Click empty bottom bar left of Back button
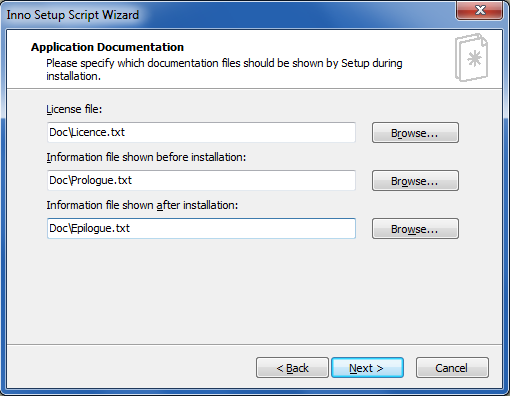 click(130, 368)
